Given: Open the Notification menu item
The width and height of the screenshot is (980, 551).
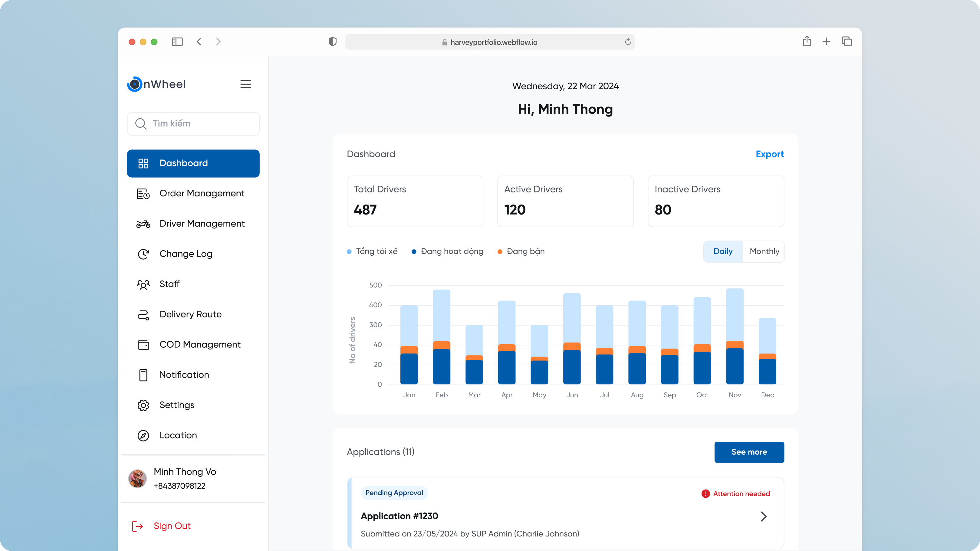Looking at the screenshot, I should point(184,375).
